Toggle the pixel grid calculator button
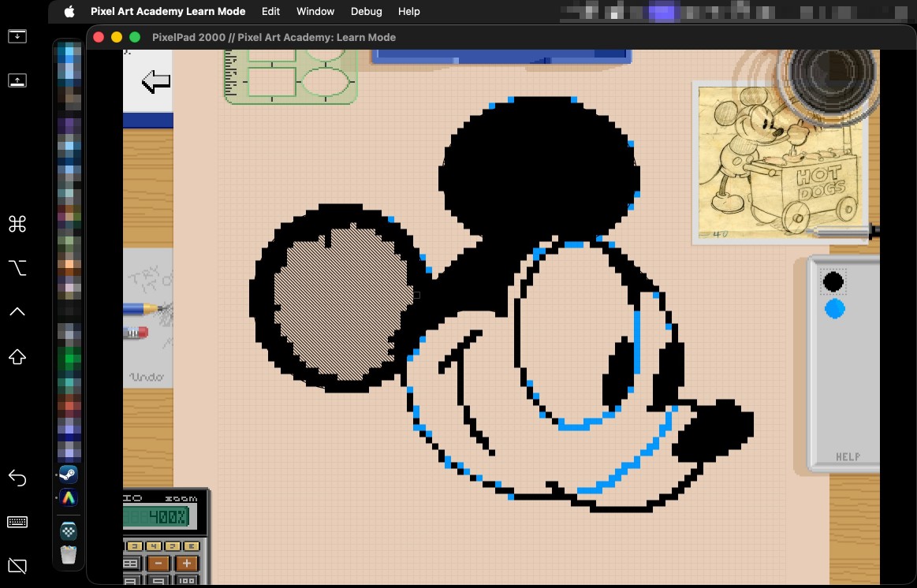Viewport: 917px width, 588px height. coord(131,564)
